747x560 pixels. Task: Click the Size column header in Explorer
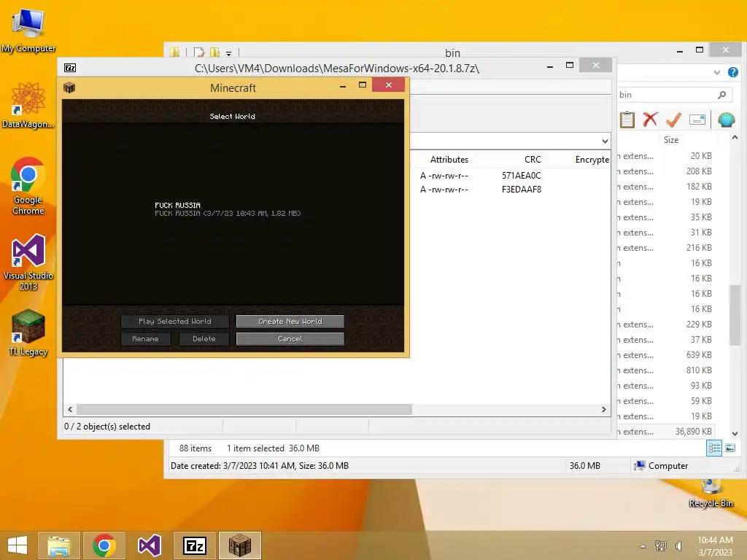point(671,140)
